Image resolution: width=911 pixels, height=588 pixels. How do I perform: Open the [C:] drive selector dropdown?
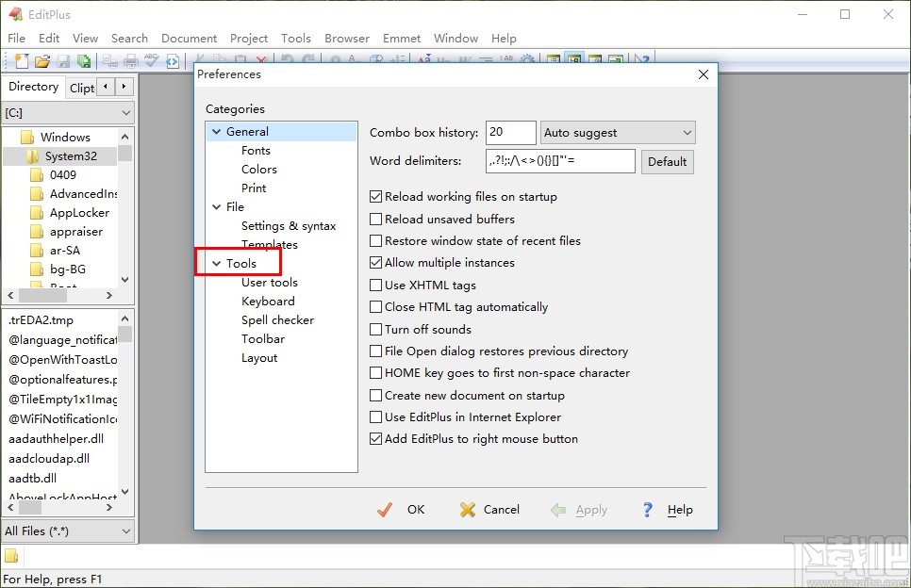[69, 113]
